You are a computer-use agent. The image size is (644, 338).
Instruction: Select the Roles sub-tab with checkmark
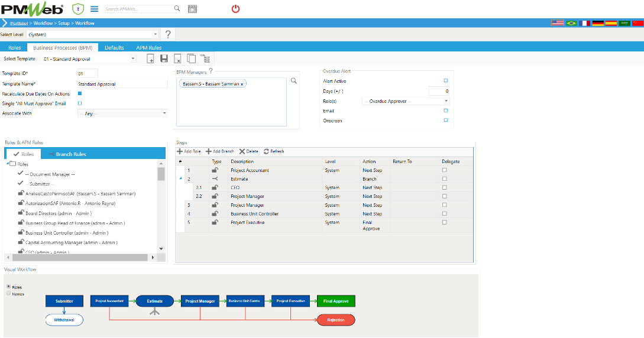point(24,154)
